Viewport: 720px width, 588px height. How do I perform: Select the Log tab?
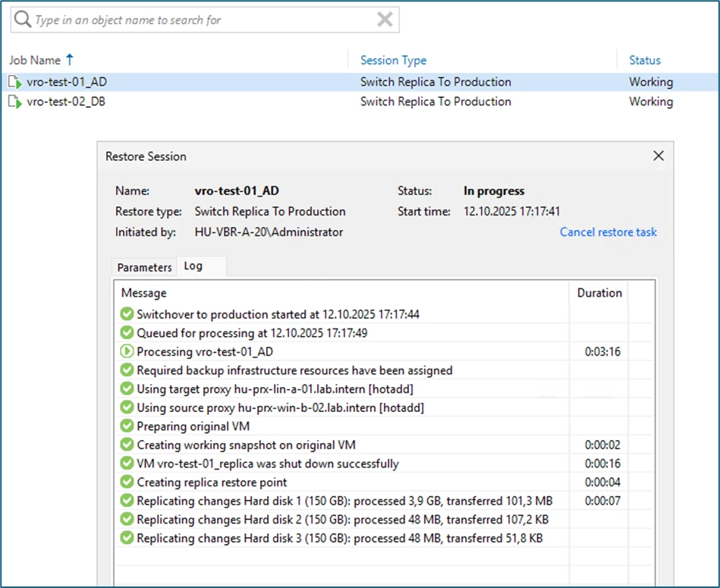pos(193,266)
